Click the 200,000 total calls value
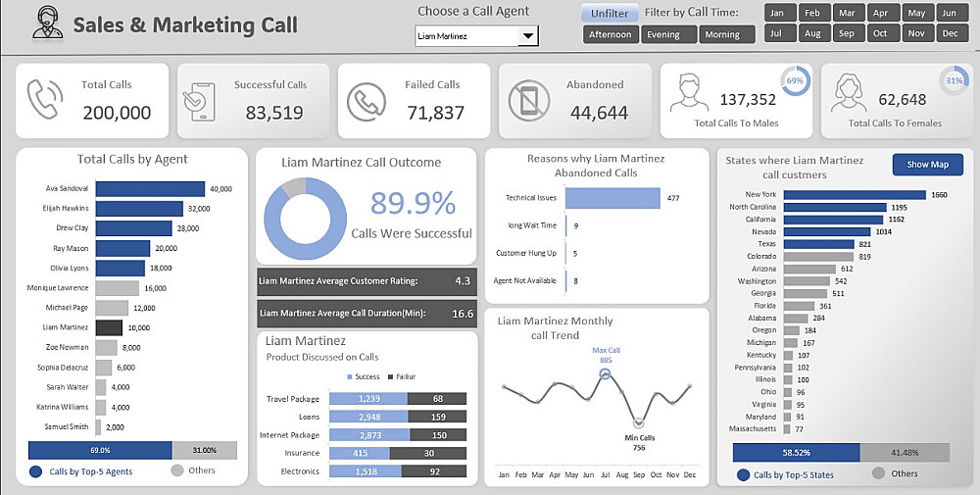 117,113
